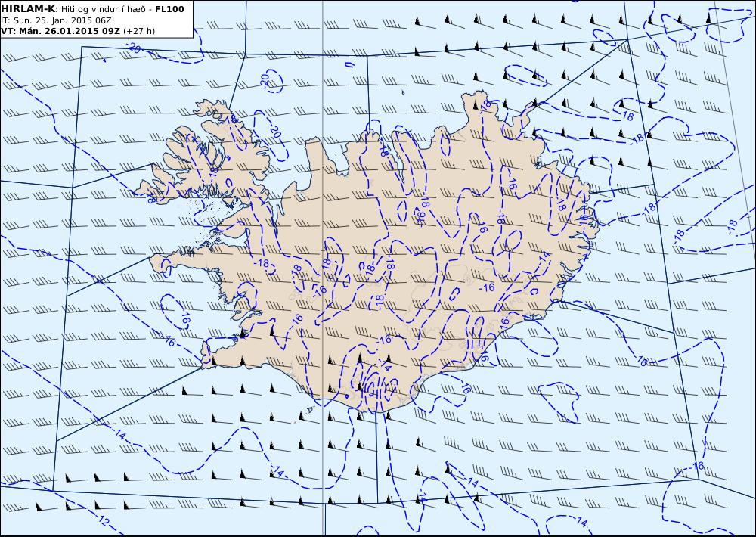The width and height of the screenshot is (756, 537).
Task: Select the FL100 flight level label
Action: [169, 9]
